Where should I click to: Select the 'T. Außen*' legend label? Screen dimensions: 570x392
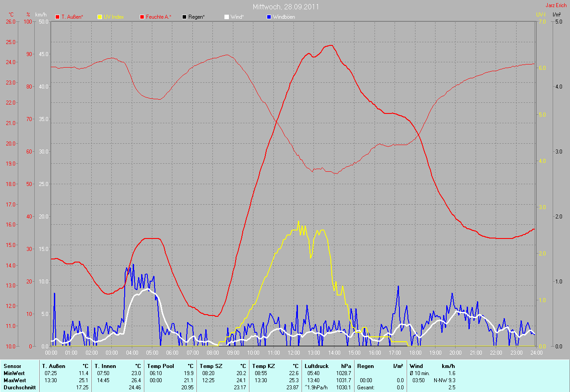(72, 17)
